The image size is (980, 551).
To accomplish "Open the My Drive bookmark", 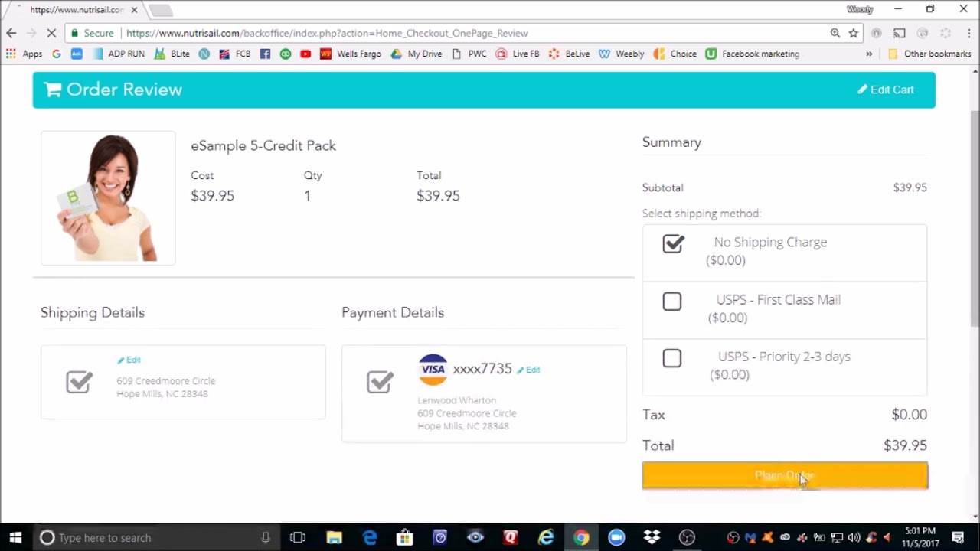I will (416, 54).
